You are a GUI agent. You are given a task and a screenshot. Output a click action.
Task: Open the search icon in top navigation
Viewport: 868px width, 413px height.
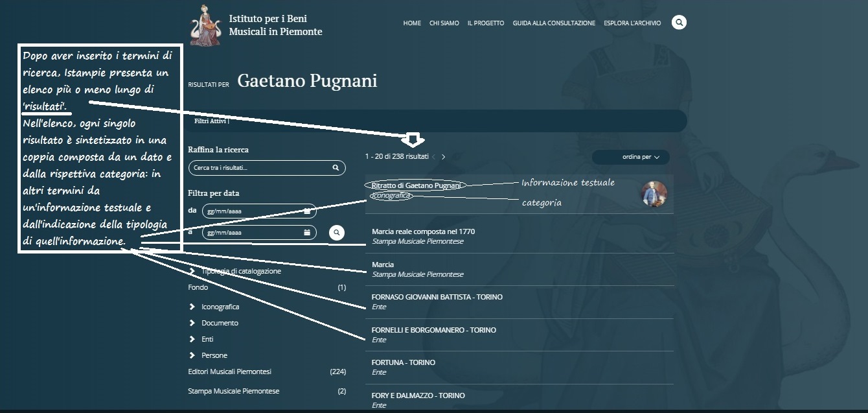coord(679,23)
